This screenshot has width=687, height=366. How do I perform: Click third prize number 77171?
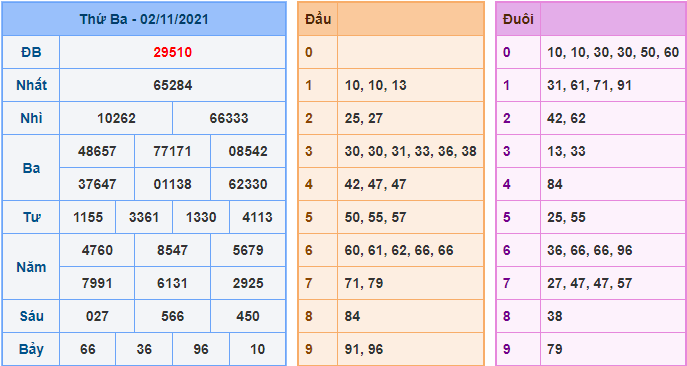173,151
